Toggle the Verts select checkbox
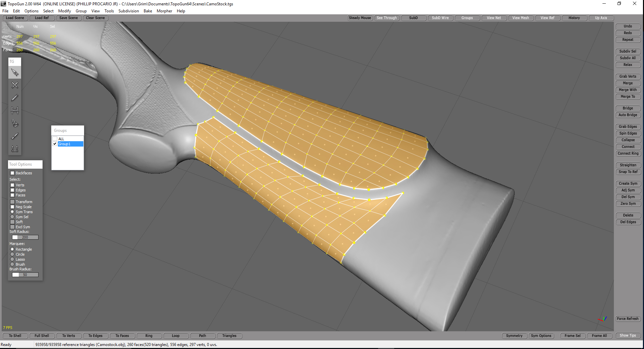The image size is (644, 349). coord(12,185)
